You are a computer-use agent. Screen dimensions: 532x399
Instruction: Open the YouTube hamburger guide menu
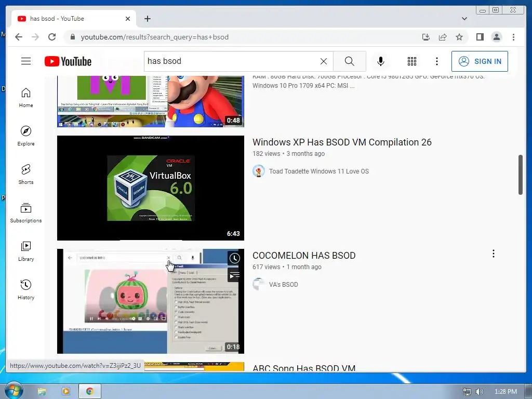pos(26,61)
